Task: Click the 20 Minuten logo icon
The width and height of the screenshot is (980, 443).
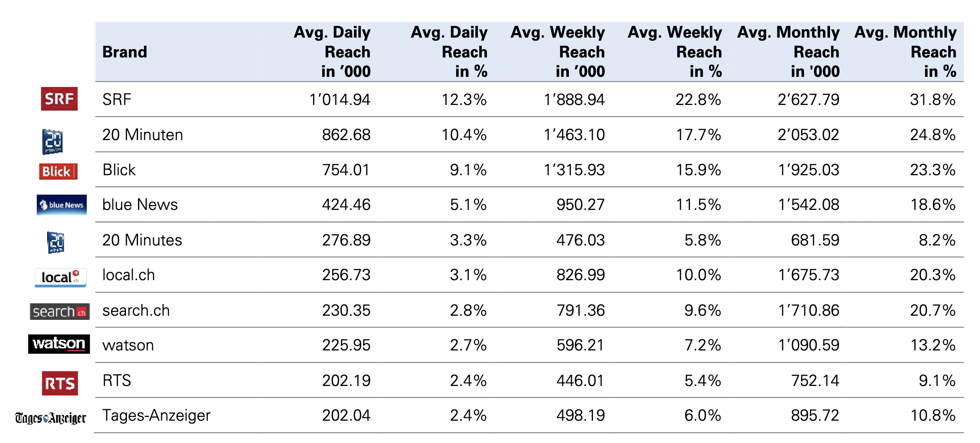Action: pos(52,141)
